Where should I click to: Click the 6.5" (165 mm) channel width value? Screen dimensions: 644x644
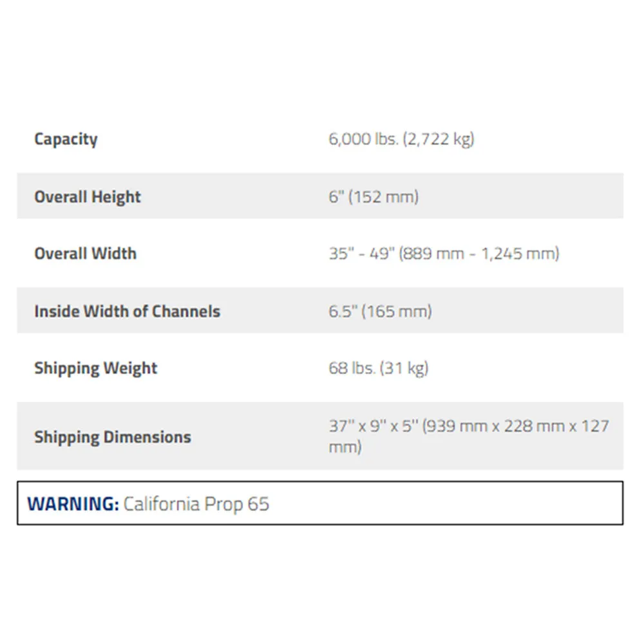click(x=381, y=311)
